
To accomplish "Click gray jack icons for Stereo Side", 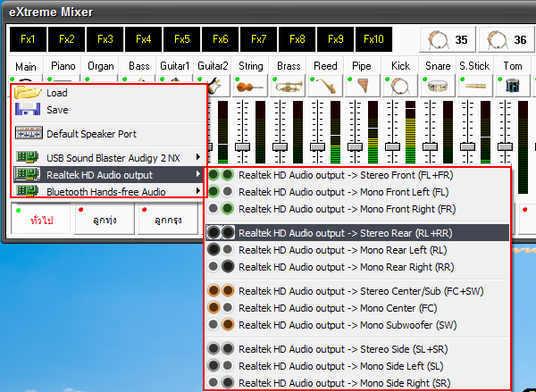I will click(x=221, y=348).
